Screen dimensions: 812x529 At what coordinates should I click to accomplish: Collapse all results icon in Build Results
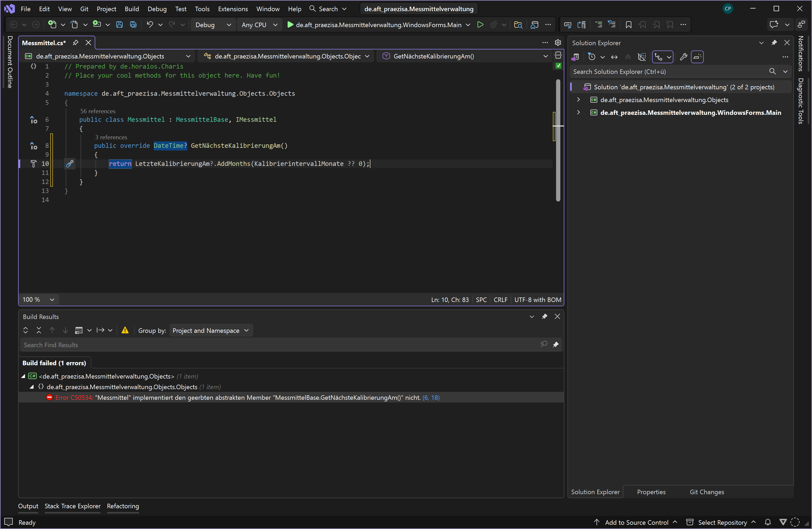39,330
